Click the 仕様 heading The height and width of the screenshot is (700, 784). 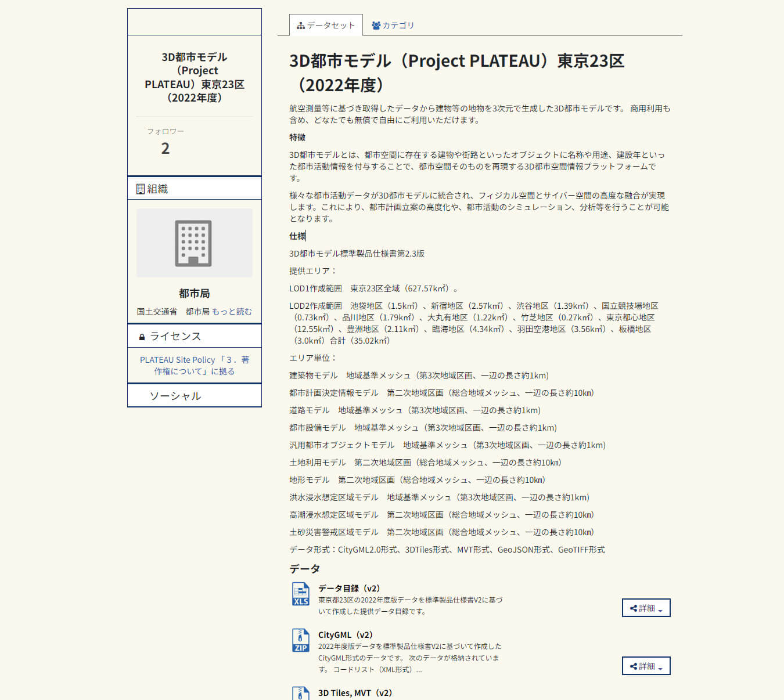coord(297,236)
